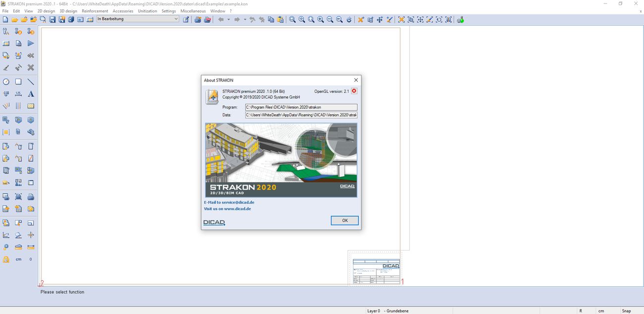This screenshot has width=644, height=314.
Task: Click OK in About STRAKON dialog
Action: (x=345, y=220)
